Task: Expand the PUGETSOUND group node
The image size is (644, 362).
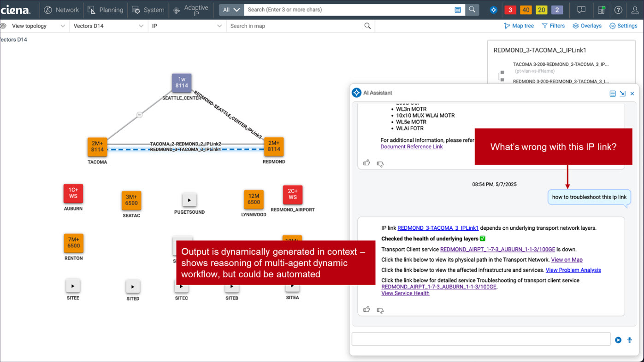Action: coord(189,200)
